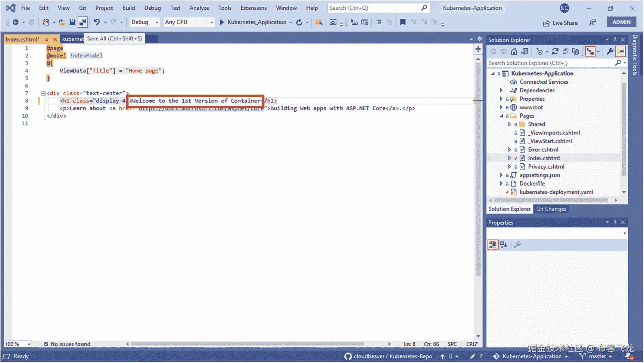
Task: Click the Live Share button
Action: [x=560, y=23]
